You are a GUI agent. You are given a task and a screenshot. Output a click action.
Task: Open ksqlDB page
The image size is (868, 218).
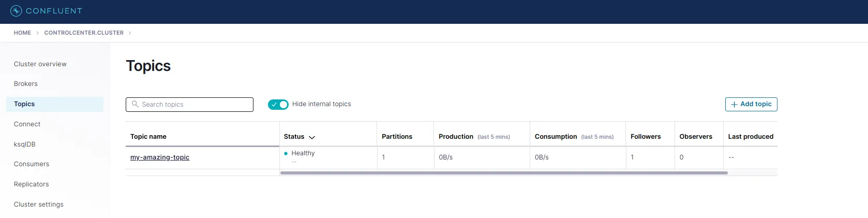click(x=25, y=144)
